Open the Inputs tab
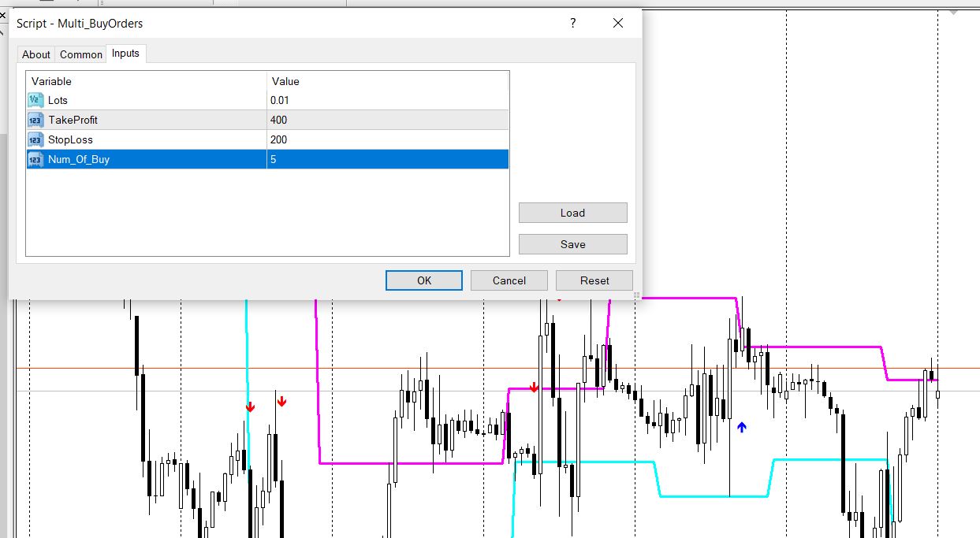The width and height of the screenshot is (980, 538). point(125,54)
